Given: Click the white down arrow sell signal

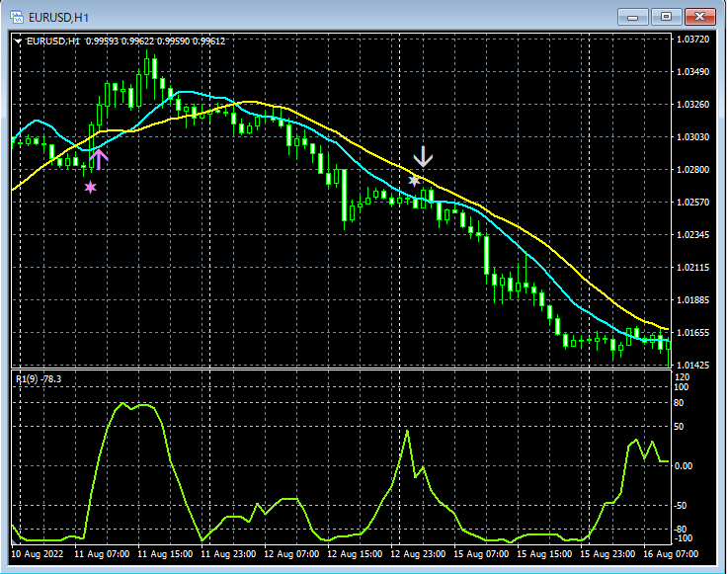Looking at the screenshot, I should click(x=423, y=156).
